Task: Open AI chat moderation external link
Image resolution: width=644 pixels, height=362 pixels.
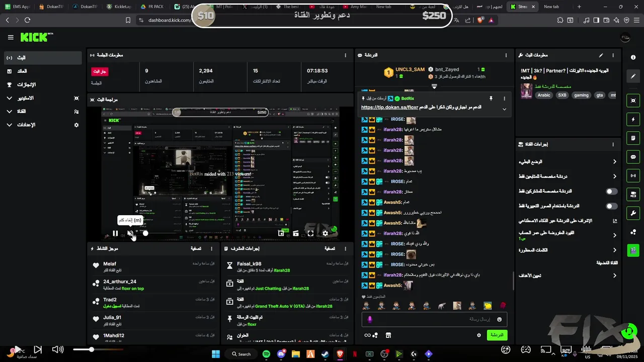Action: point(614,221)
